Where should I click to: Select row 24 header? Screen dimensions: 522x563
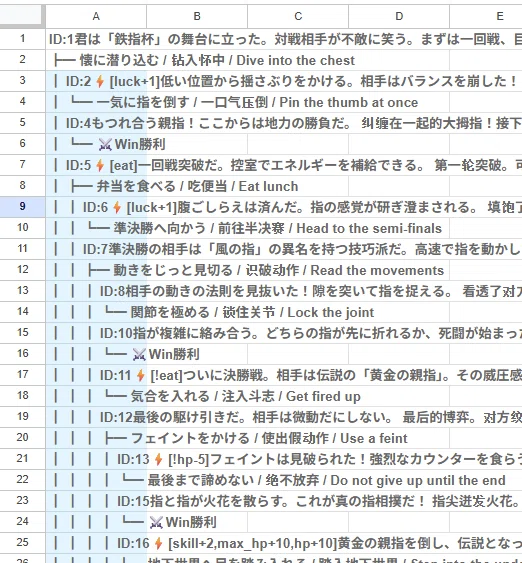tap(23, 521)
